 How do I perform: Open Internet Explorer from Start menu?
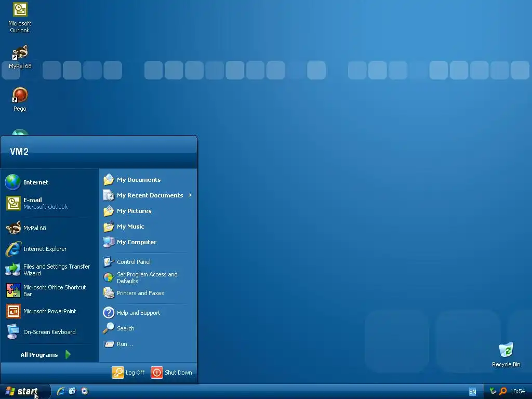[x=49, y=249]
